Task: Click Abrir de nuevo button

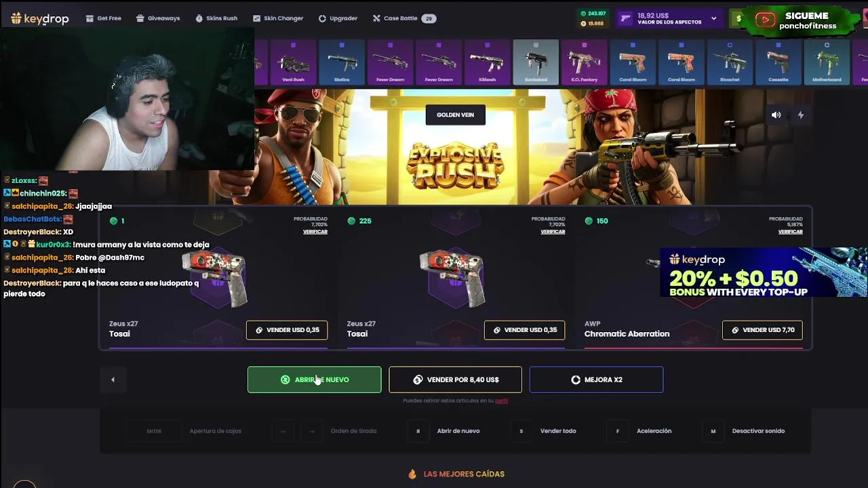Action: 315,380
